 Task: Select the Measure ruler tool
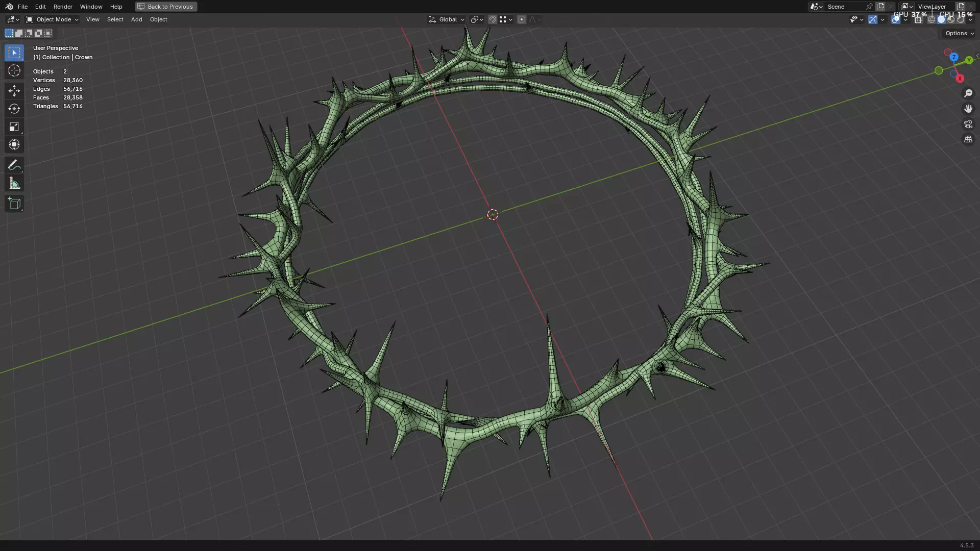pyautogui.click(x=14, y=183)
